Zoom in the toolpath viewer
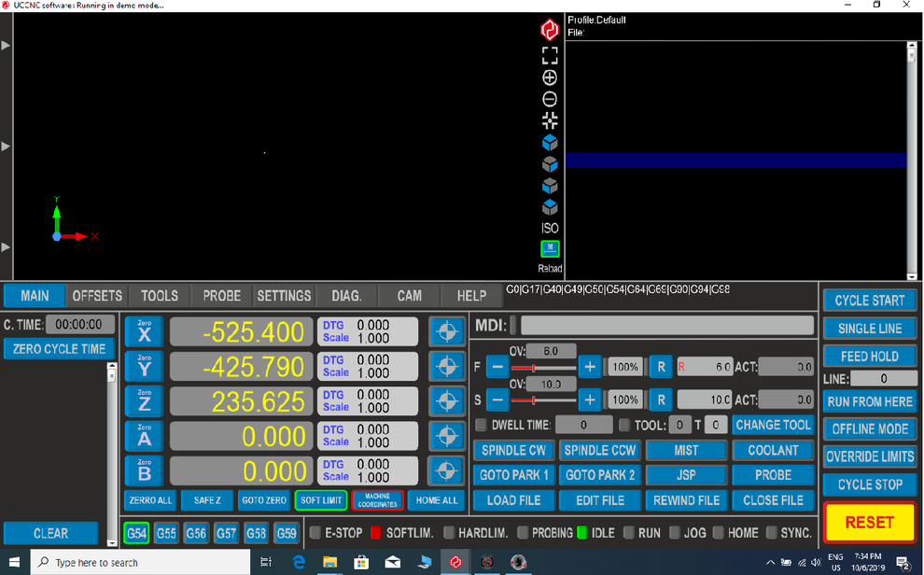The height and width of the screenshot is (575, 924). 550,77
